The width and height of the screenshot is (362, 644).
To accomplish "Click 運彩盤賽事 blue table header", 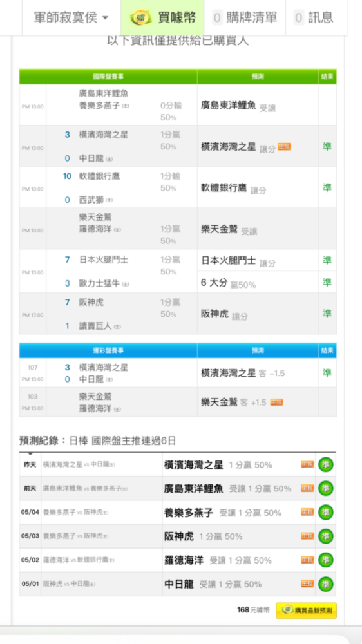I will [x=108, y=350].
